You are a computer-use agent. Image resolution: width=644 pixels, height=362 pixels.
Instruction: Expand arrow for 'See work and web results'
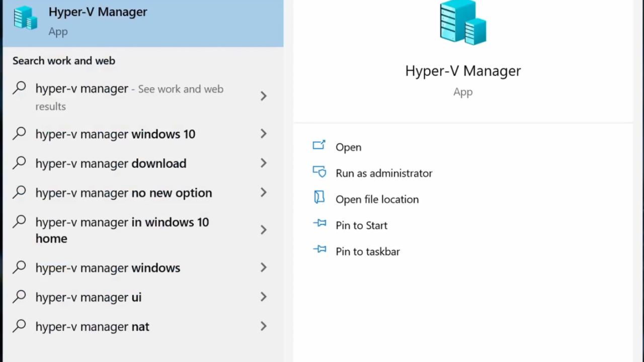[x=263, y=96]
